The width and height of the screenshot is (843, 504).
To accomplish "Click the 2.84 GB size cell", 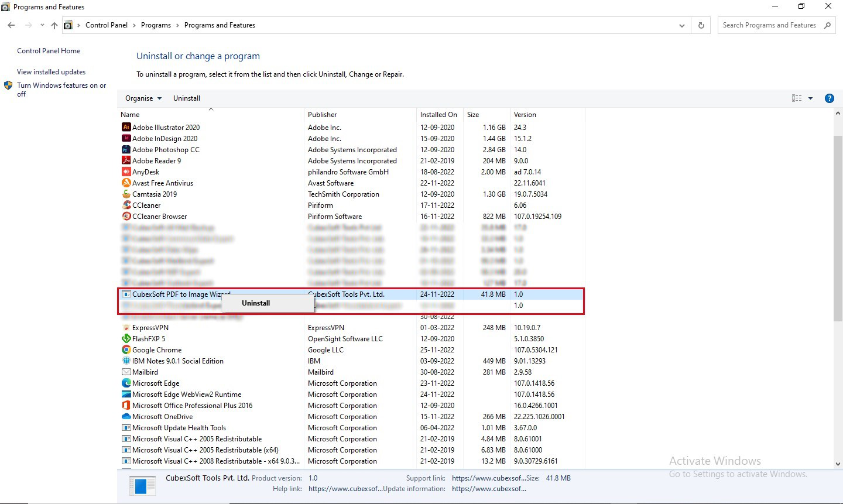I will (494, 149).
